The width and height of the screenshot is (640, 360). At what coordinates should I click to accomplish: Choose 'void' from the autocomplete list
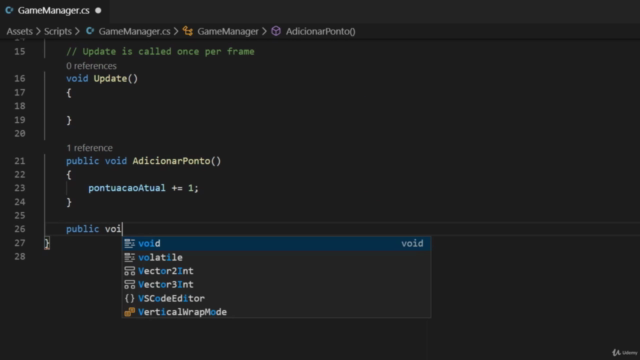coord(276,244)
